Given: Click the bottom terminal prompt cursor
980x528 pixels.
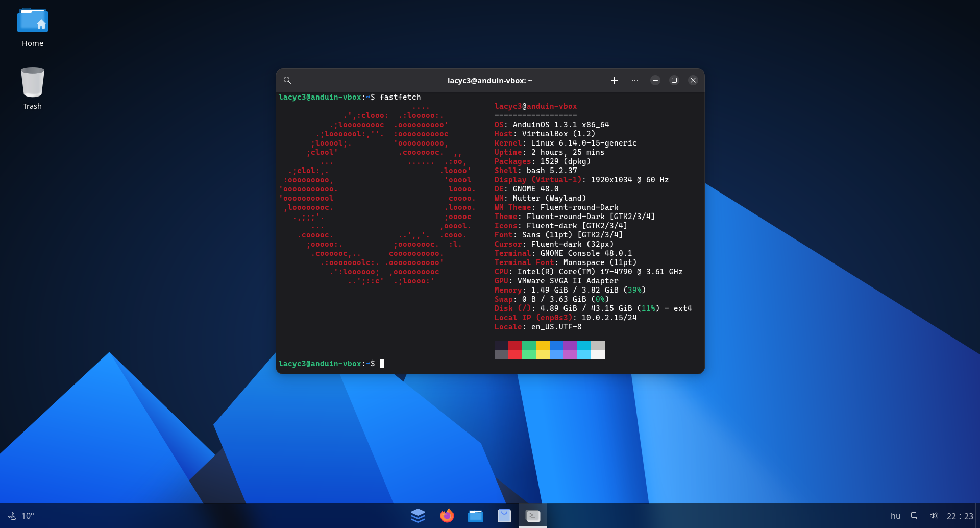Looking at the screenshot, I should point(382,364).
